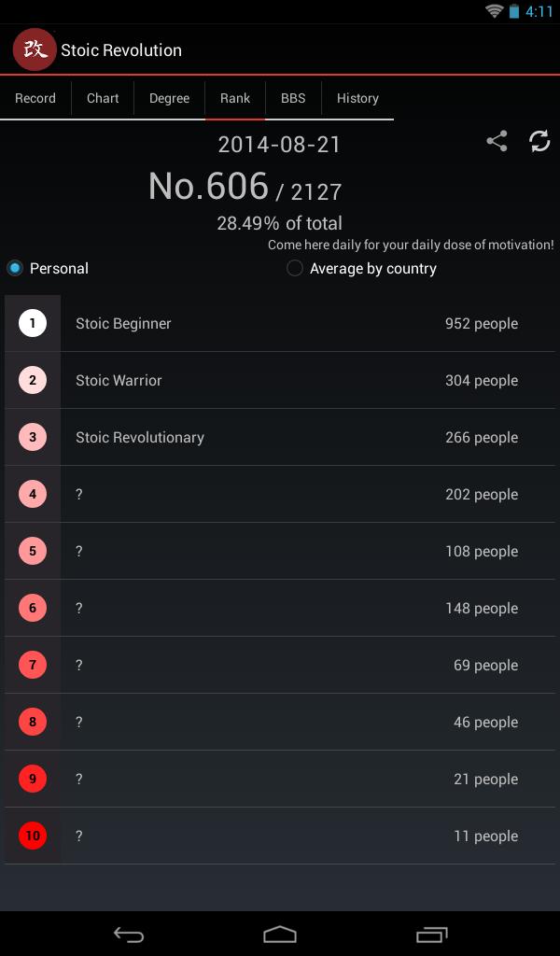Tap the Stoic Revolution app logo icon
560x956 pixels.
point(35,49)
